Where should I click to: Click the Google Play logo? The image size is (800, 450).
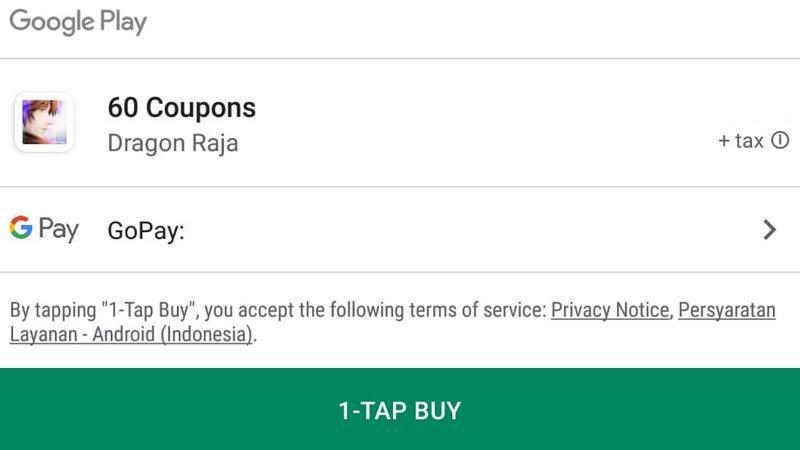click(78, 22)
